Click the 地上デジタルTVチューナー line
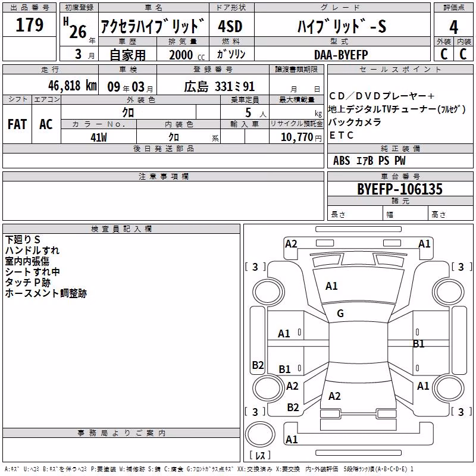 point(397,109)
